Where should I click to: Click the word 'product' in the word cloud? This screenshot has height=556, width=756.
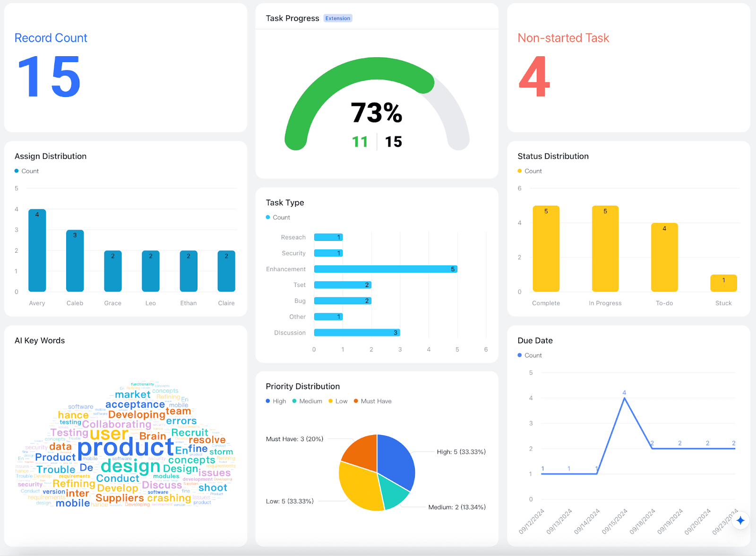pos(126,447)
